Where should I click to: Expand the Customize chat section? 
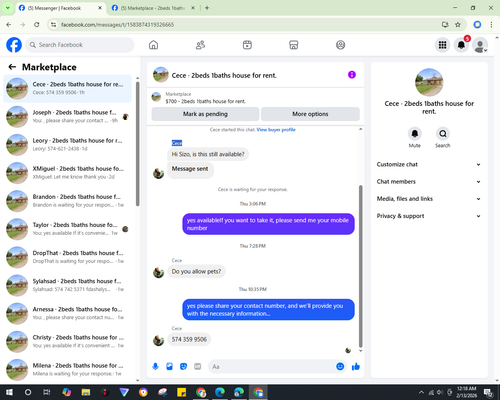coord(429,164)
